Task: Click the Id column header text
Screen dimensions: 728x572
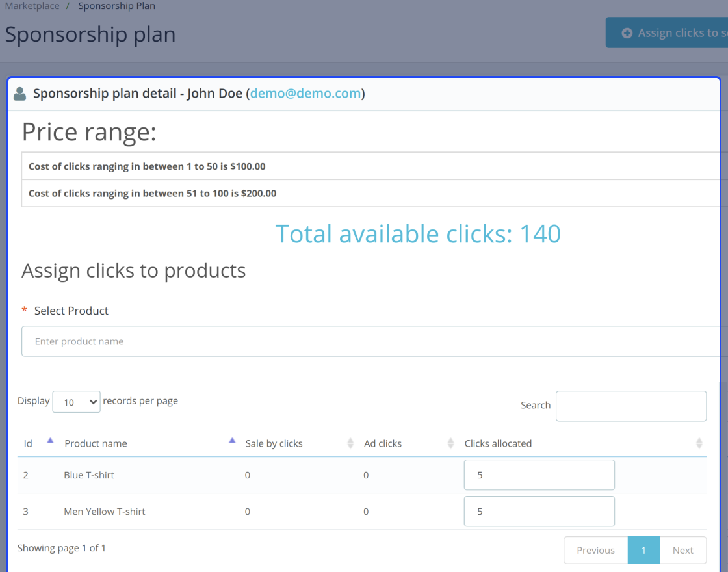Action: point(28,443)
